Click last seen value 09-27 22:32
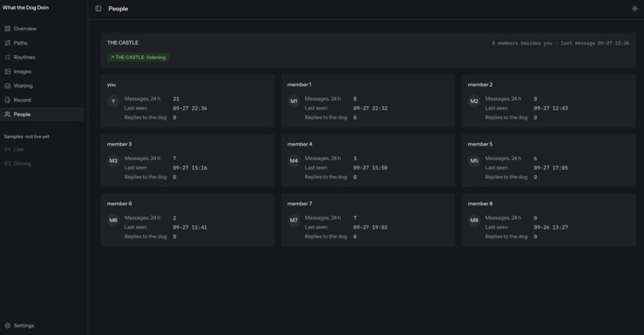Image resolution: width=644 pixels, height=335 pixels. tap(371, 109)
